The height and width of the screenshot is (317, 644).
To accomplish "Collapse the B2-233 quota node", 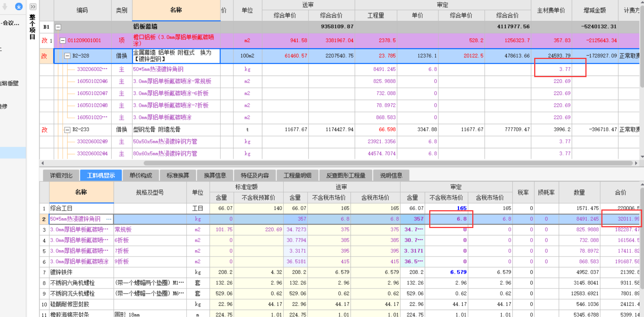I will tap(67, 130).
